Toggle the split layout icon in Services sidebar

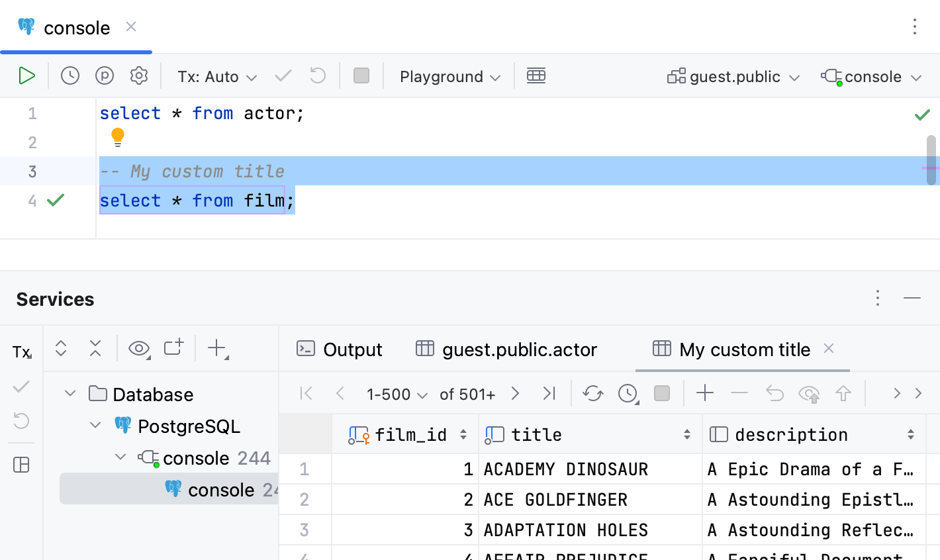[x=21, y=465]
